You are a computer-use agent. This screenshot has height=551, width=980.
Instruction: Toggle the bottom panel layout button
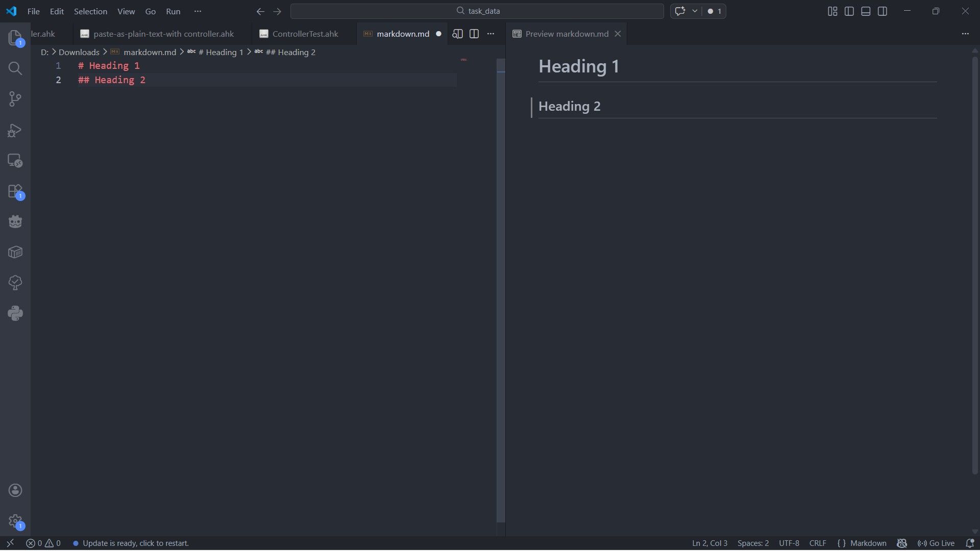tap(866, 11)
